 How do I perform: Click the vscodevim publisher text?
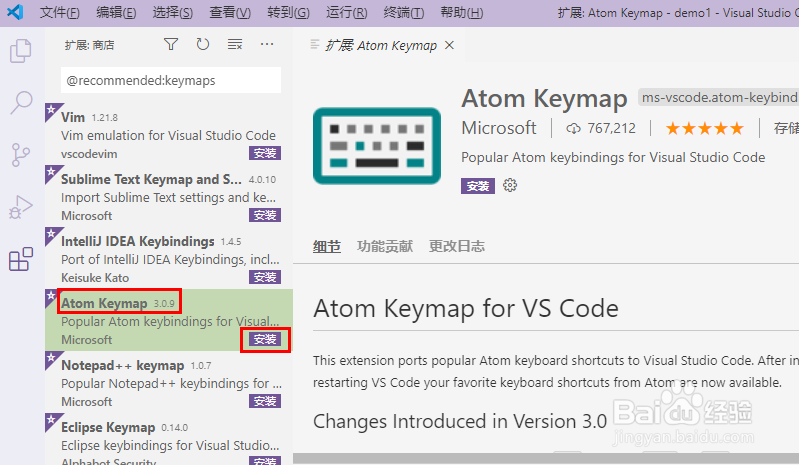point(89,154)
